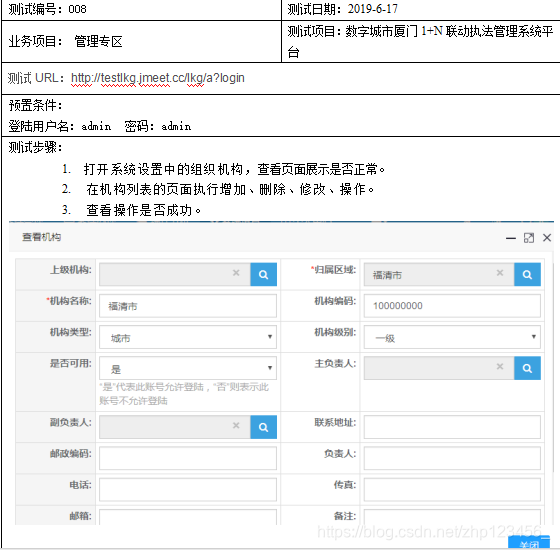The image size is (560, 550).
Task: Open the 是否可用 dropdown showing 是
Action: 188,368
